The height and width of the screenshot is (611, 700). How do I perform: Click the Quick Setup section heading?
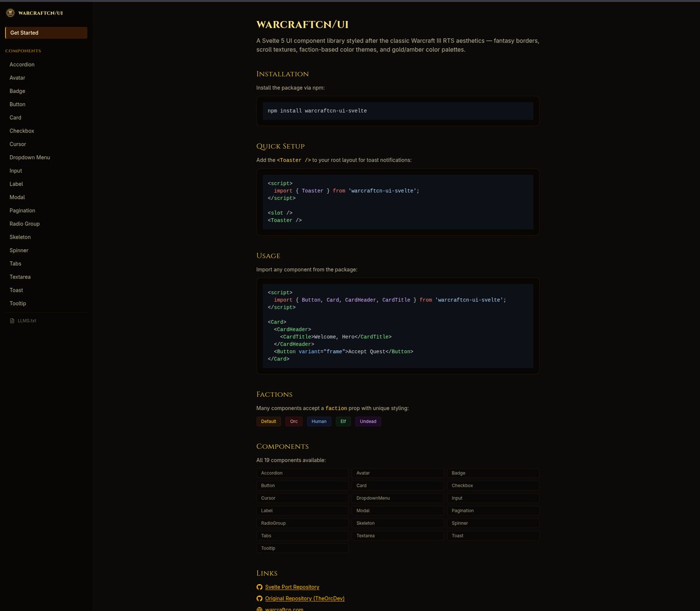click(281, 146)
